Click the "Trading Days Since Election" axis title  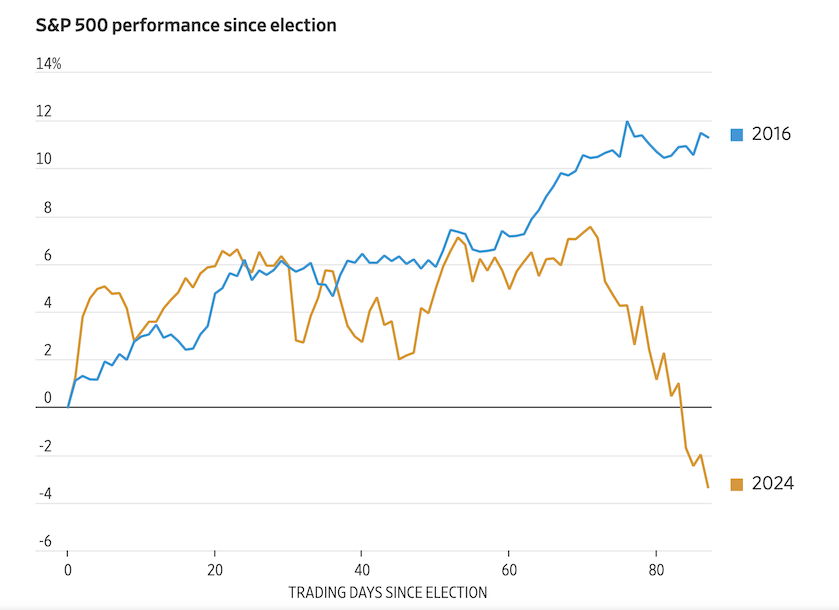387,592
